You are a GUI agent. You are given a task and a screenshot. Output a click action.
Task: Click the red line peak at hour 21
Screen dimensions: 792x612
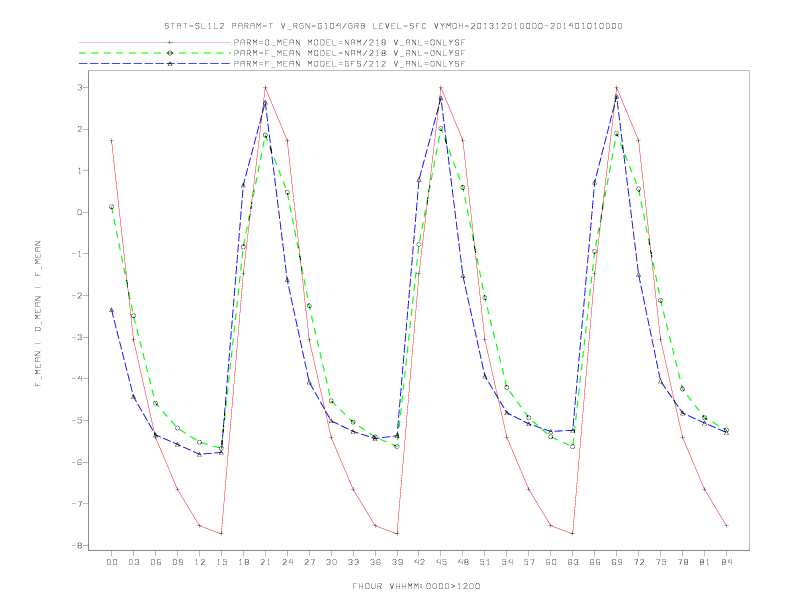(x=265, y=88)
